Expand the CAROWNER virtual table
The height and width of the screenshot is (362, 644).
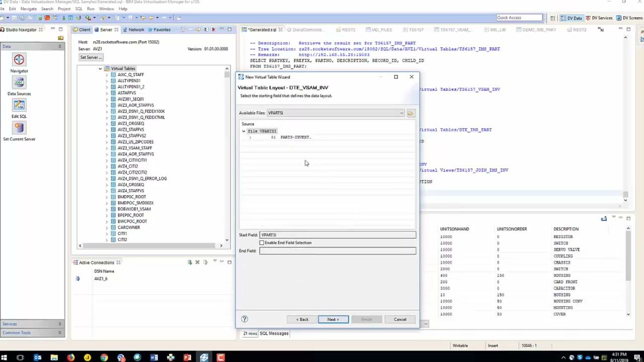107,228
